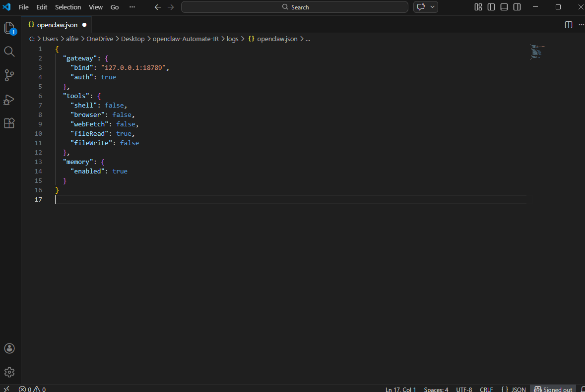Click the CRLF end-of-line indicator
Viewport: 585px width, 392px height.
click(487, 390)
